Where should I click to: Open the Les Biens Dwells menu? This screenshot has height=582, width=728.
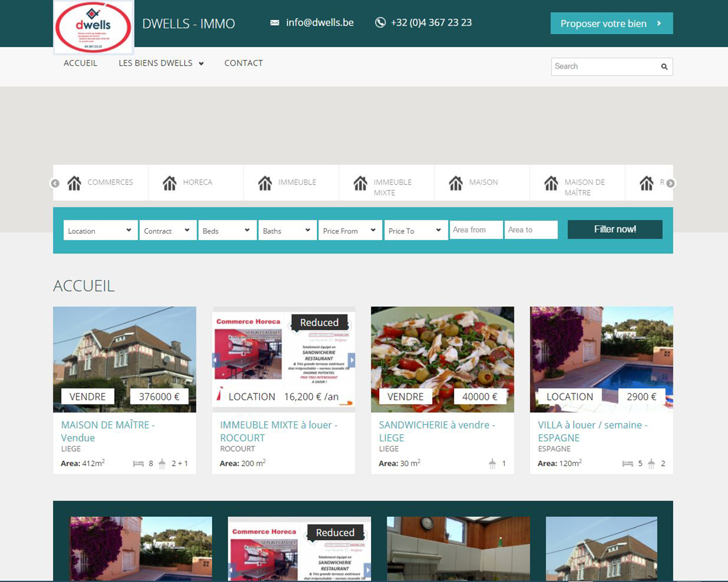pyautogui.click(x=161, y=63)
